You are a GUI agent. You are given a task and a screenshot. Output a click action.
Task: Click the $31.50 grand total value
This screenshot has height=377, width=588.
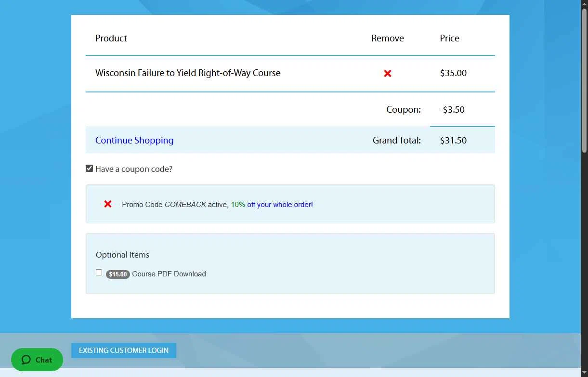[x=453, y=141]
